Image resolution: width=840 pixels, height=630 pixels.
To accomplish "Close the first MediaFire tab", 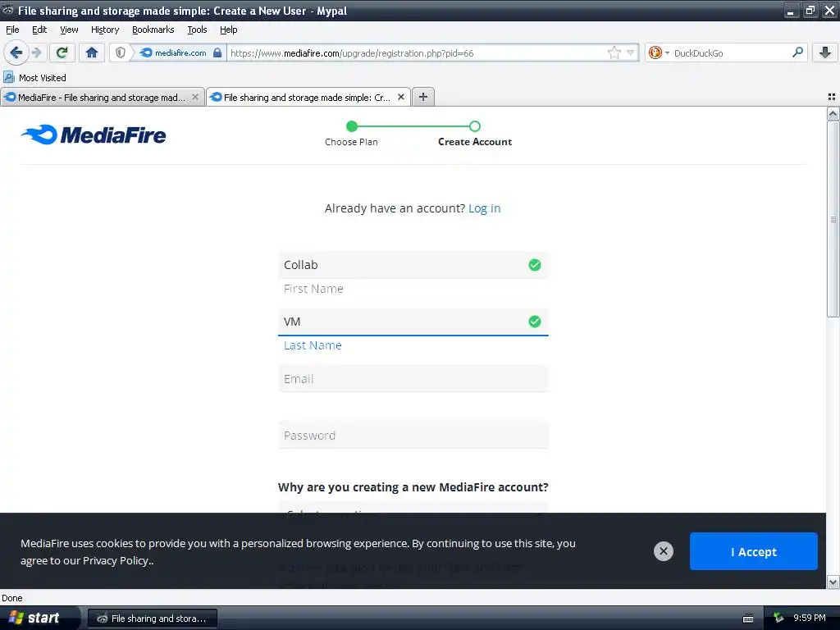I will [195, 97].
